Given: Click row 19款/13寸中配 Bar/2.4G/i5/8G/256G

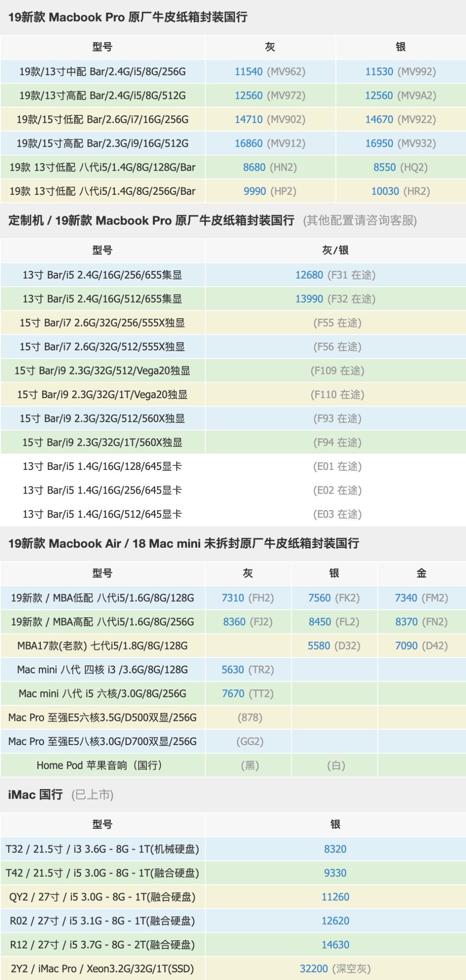Looking at the screenshot, I should [233, 72].
